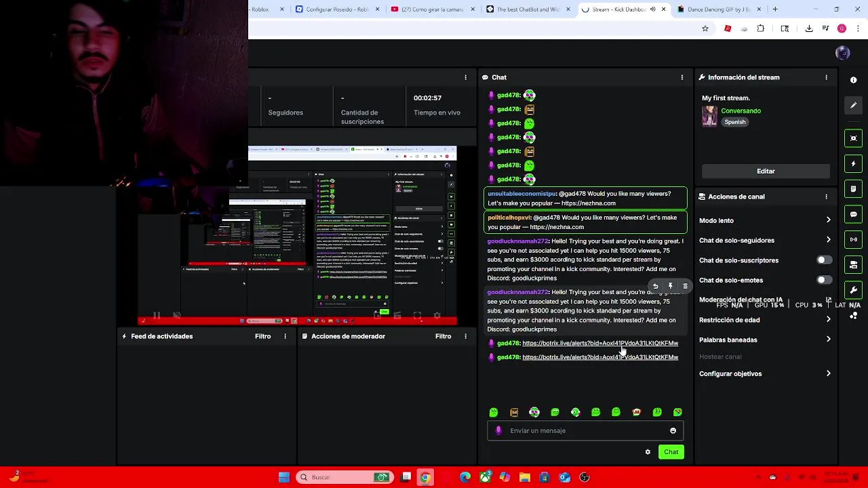Open the emoji picker in message box

[673, 431]
